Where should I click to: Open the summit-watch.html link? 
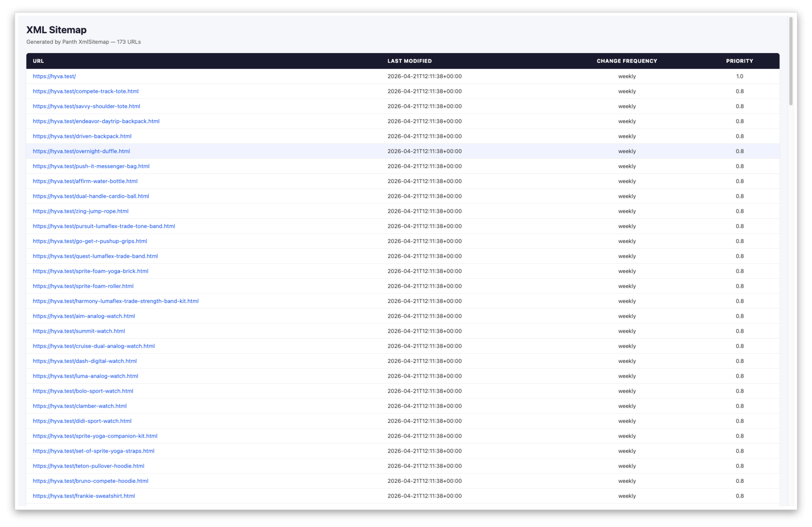(79, 331)
